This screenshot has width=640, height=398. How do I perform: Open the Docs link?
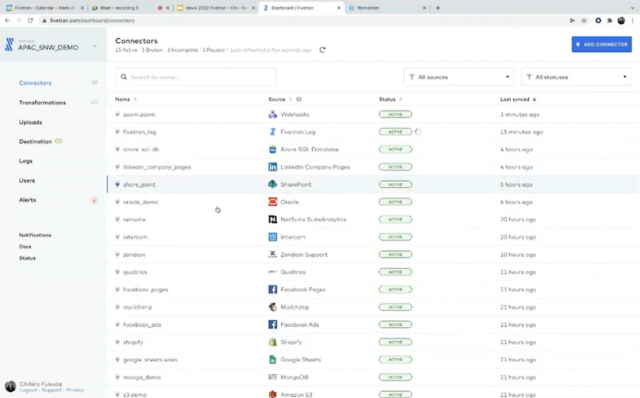pos(25,247)
